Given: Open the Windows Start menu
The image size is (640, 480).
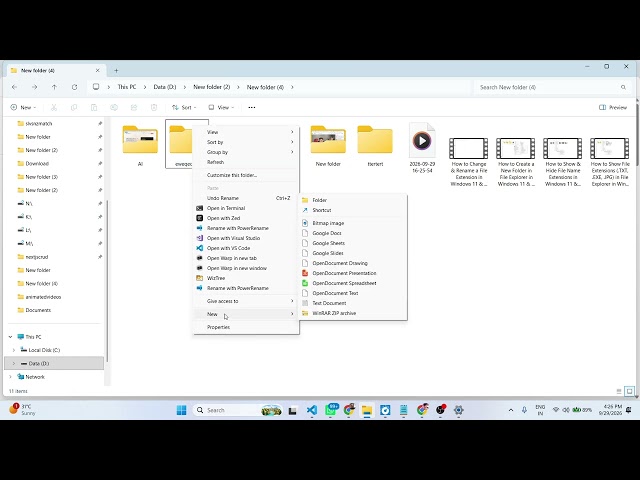Looking at the screenshot, I should (182, 410).
